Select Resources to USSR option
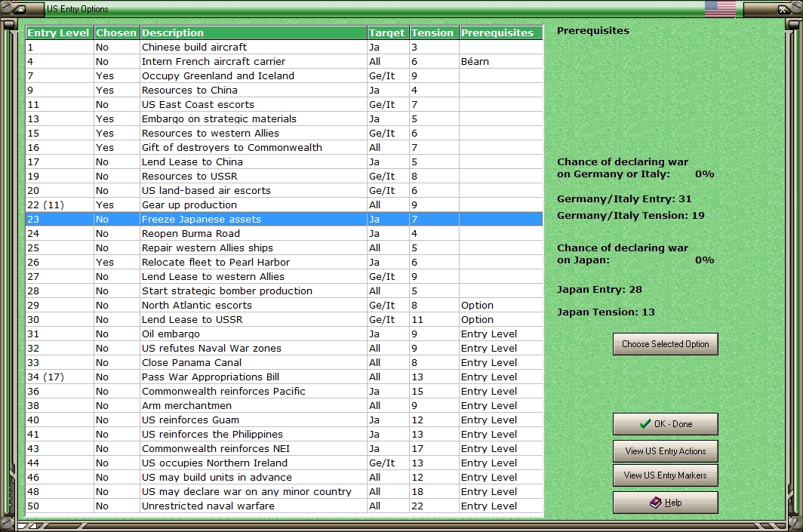Screen dimensions: 803x532 click(x=285, y=176)
